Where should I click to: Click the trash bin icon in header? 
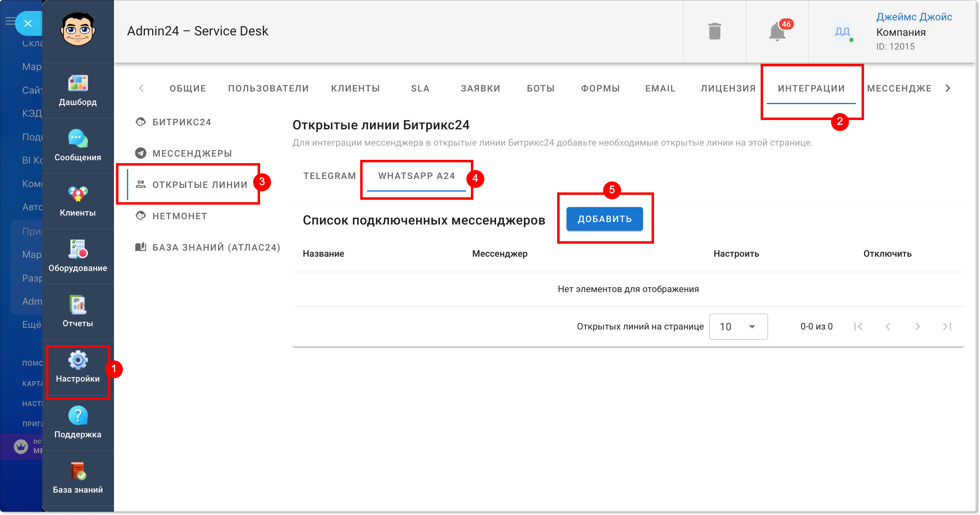(715, 31)
